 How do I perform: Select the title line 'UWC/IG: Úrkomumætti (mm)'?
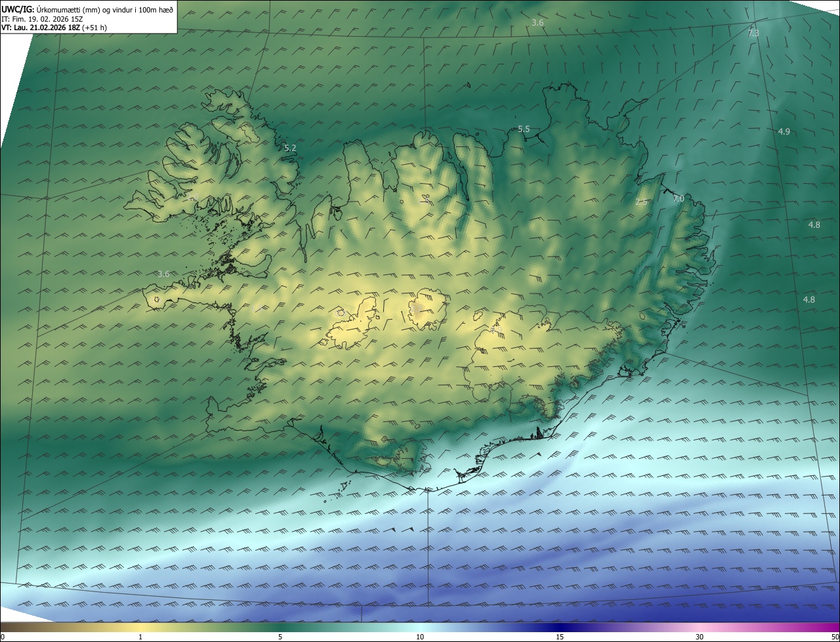87,9
